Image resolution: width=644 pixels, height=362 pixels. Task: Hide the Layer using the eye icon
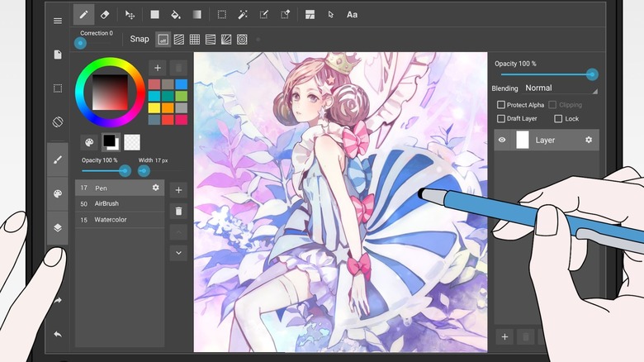point(502,141)
